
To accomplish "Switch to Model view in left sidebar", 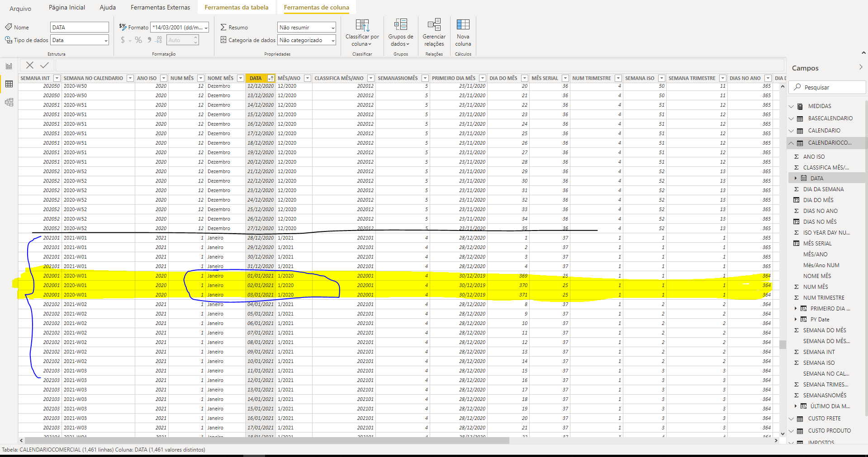I will pos(9,102).
